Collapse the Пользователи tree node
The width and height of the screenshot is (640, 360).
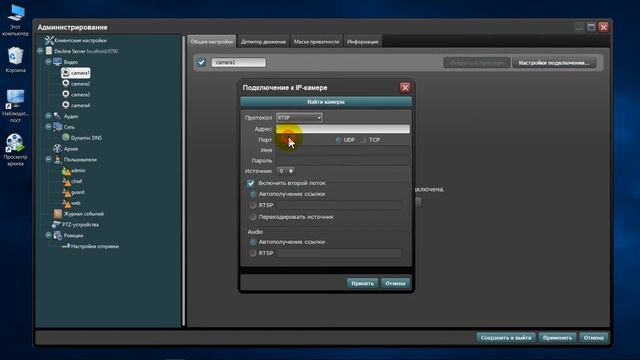48,159
